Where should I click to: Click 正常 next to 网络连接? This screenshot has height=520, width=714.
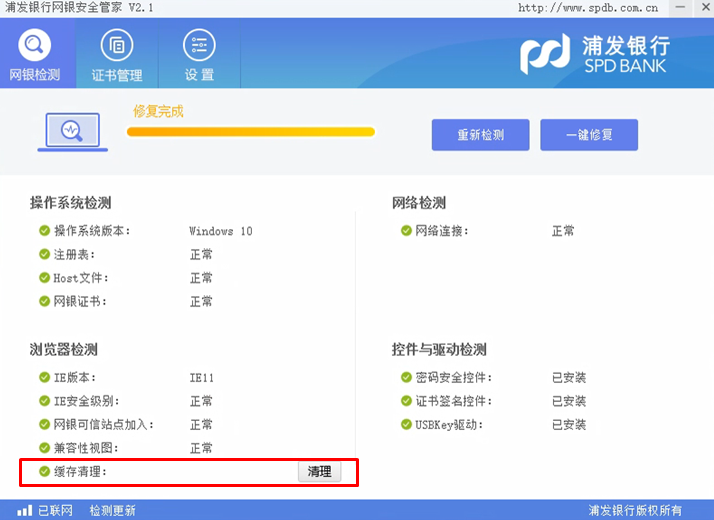tap(563, 231)
